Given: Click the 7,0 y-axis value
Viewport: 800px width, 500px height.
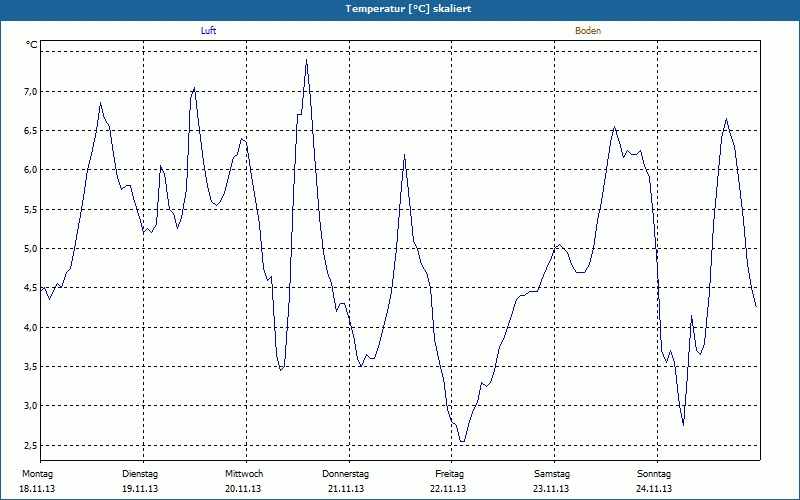Looking at the screenshot, I should pos(31,91).
